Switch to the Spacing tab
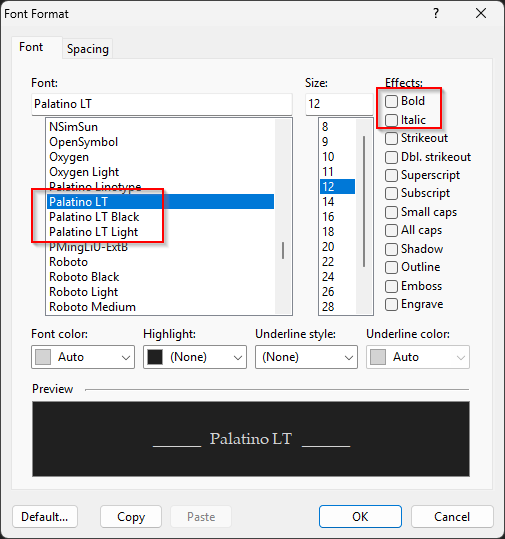 pos(88,49)
